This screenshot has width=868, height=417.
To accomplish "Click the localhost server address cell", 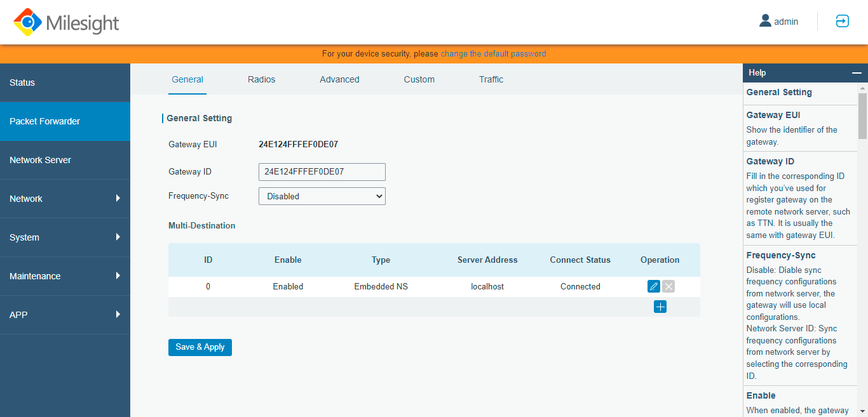I will click(487, 286).
